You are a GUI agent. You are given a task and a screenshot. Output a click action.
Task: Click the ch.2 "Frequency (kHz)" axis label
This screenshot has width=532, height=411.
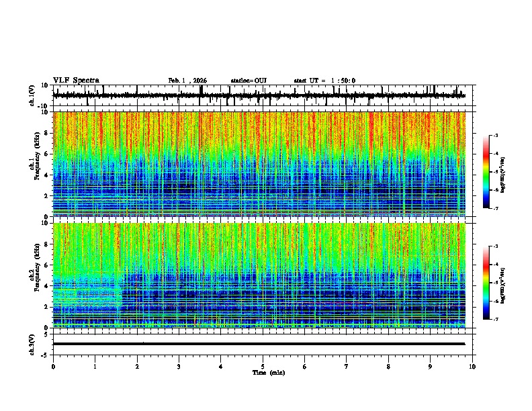(37, 267)
